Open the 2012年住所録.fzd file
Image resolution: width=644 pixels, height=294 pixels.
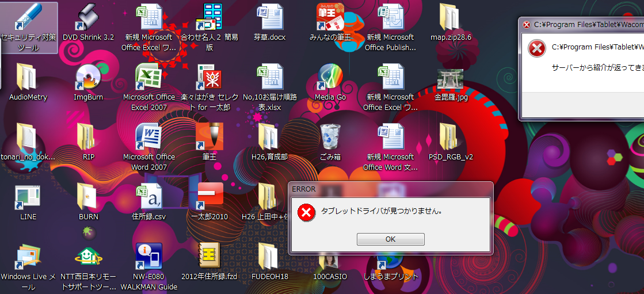[209, 262]
